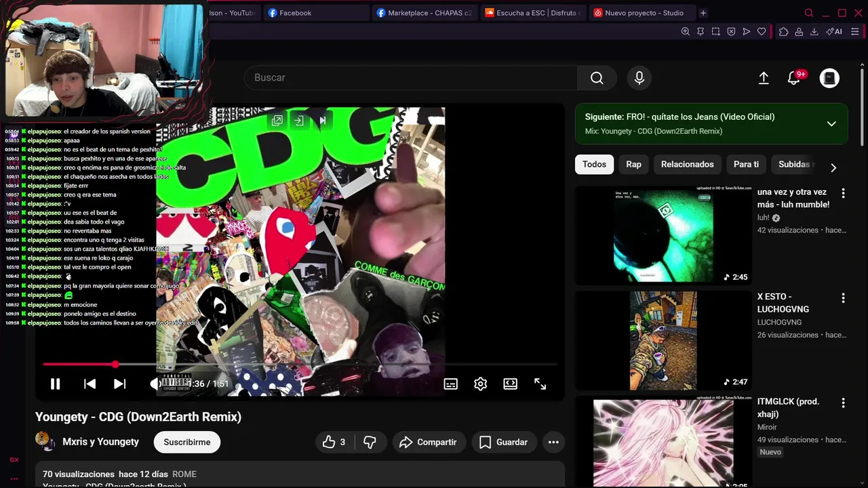This screenshot has height=488, width=868.
Task: Focus the Buscar search field
Action: tap(411, 78)
